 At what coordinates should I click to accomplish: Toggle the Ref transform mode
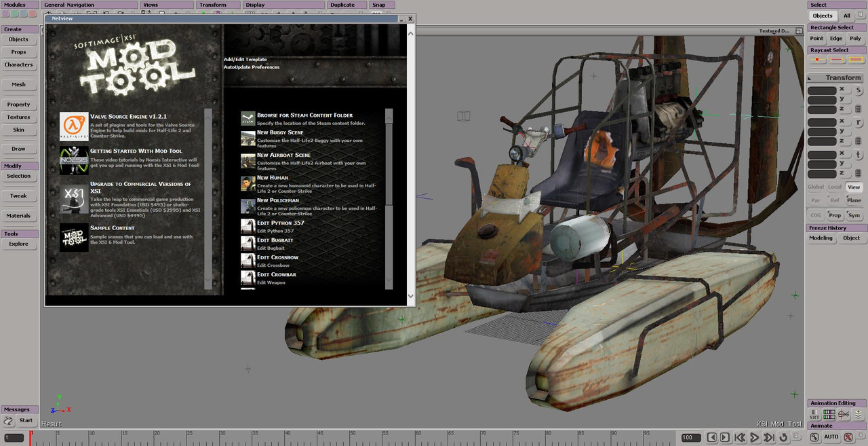[835, 200]
